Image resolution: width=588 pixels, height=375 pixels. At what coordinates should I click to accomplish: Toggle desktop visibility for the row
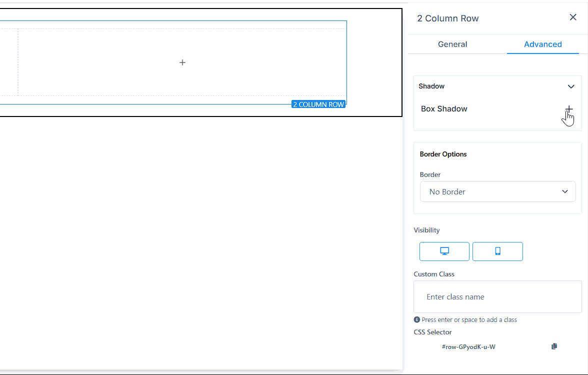(444, 251)
